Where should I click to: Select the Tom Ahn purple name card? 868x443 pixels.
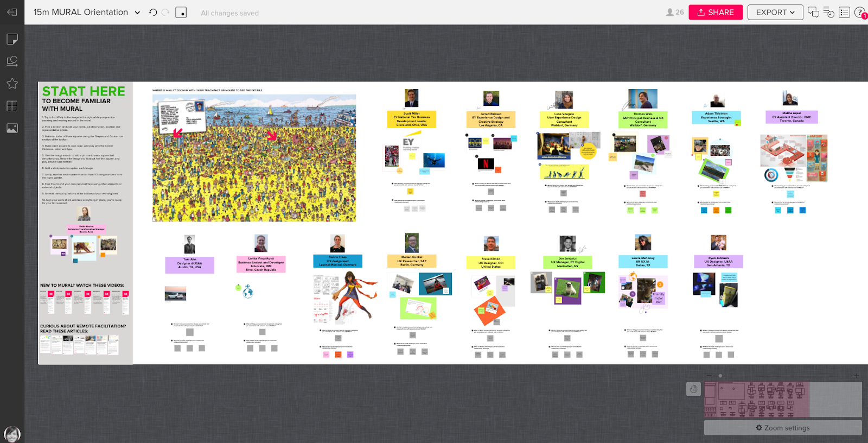point(190,265)
